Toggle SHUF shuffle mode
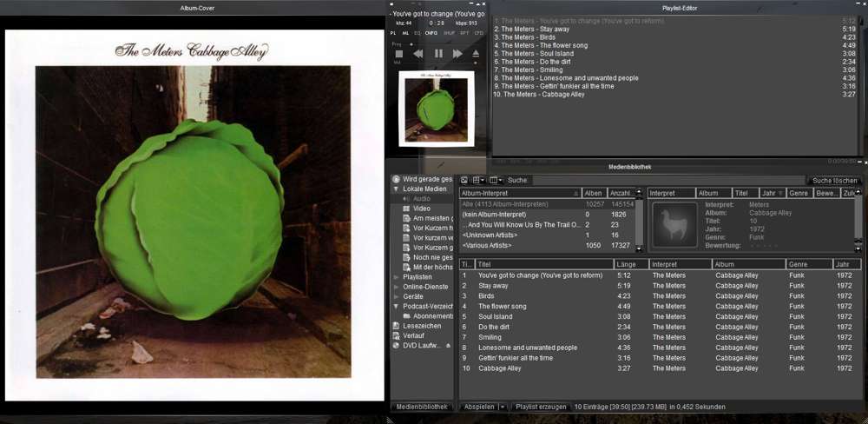The height and width of the screenshot is (424, 868). 449,33
